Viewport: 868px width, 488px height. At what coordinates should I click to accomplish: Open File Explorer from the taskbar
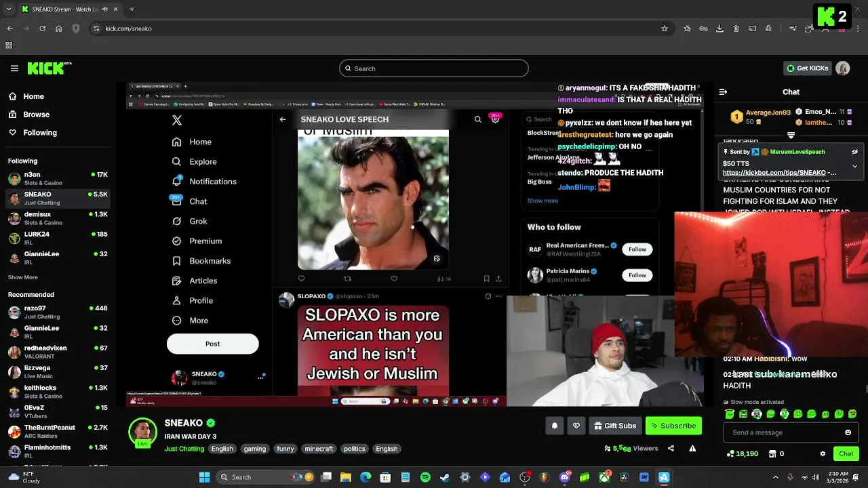tap(346, 477)
